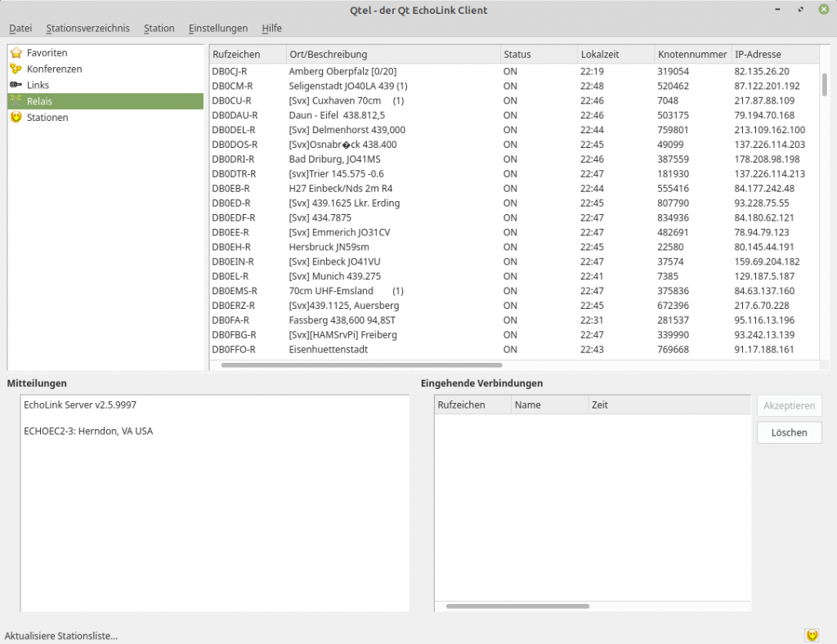Select station DB0EMS-R

point(235,291)
